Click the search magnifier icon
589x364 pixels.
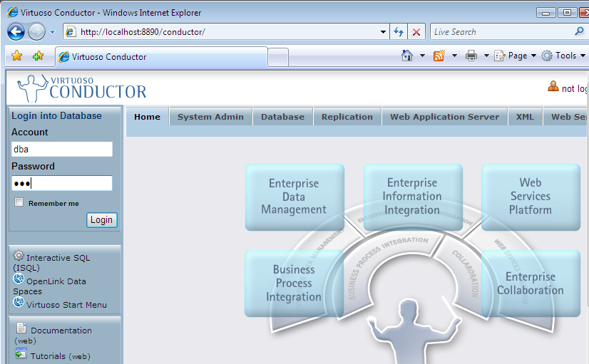point(579,31)
